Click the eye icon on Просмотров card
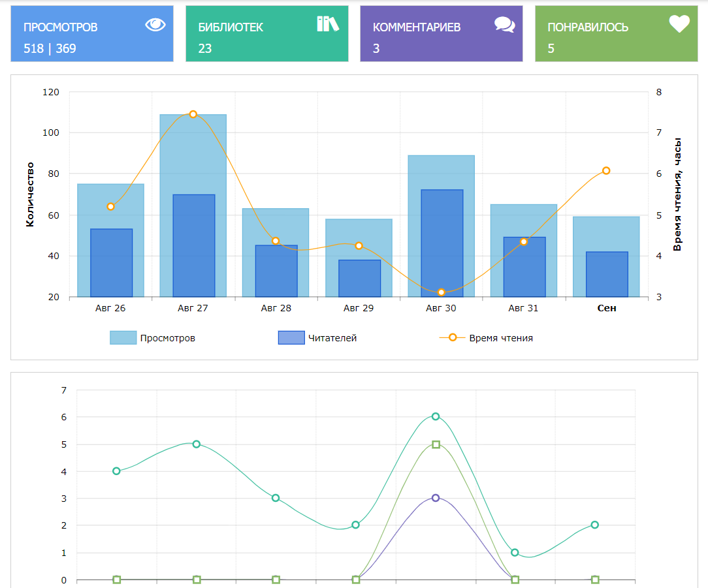Screen dimensions: 708x588 155,25
